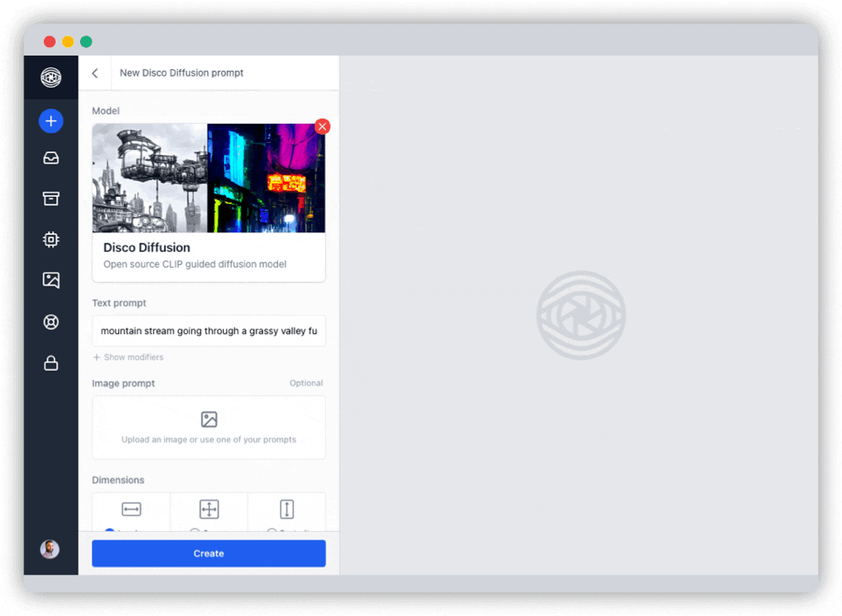Screen dimensions: 842x616
Task: Open the user avatar profile
Action: pos(50,550)
